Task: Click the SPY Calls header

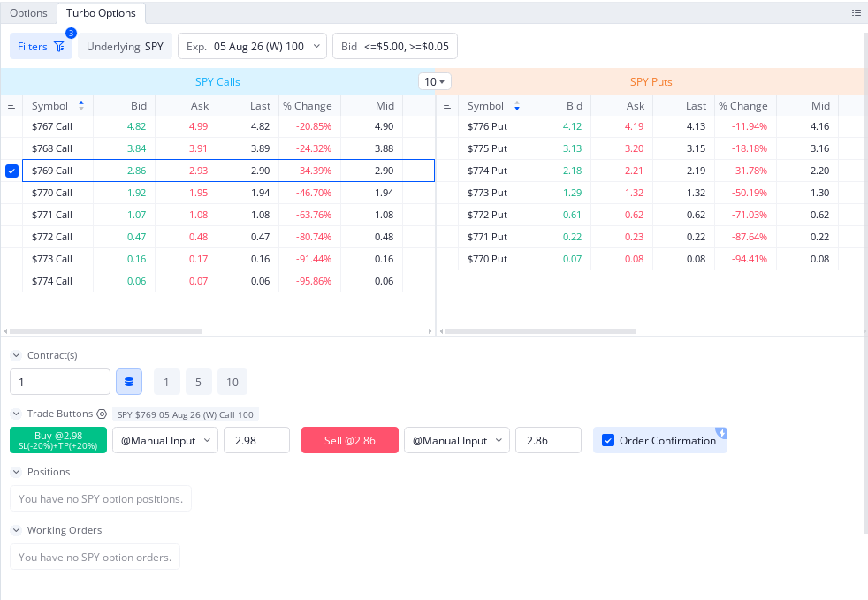Action: (217, 82)
